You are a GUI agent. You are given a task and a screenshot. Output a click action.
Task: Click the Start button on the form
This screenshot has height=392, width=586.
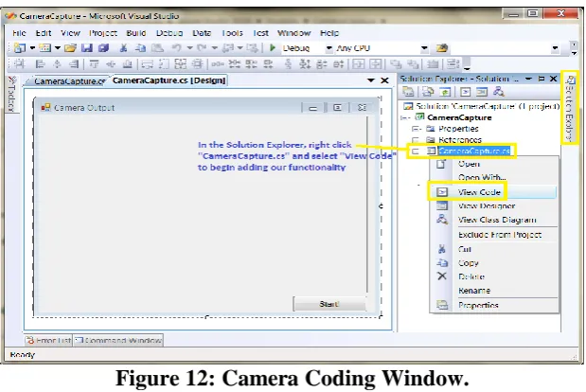click(329, 304)
